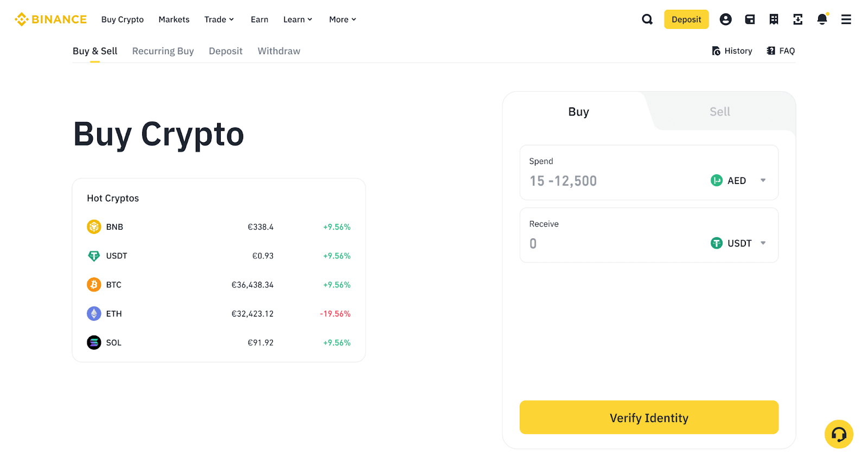The height and width of the screenshot is (463, 868).
Task: Open the support headset chat button
Action: 839,434
